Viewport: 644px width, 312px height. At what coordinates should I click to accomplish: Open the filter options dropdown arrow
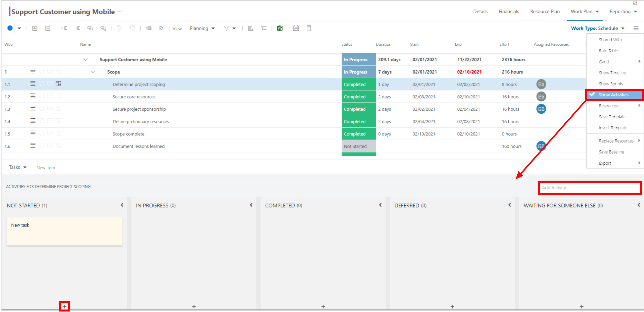[x=234, y=28]
